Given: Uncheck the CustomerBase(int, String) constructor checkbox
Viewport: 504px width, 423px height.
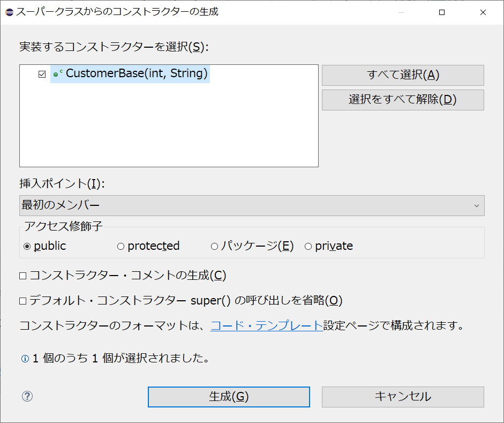Looking at the screenshot, I should coord(41,75).
